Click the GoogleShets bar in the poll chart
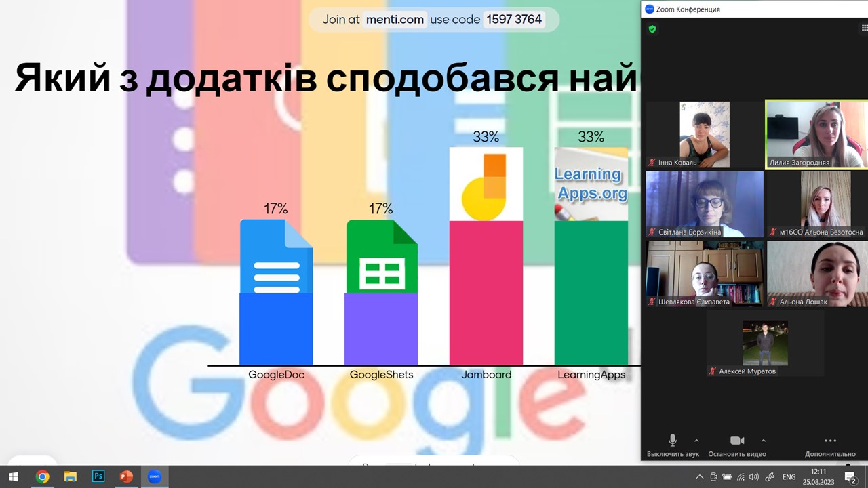The height and width of the screenshot is (488, 868). tap(381, 329)
